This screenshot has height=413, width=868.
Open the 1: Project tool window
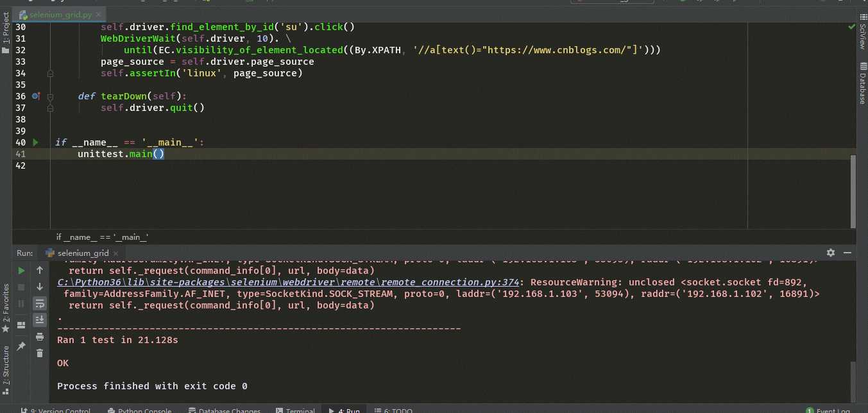pos(6,31)
